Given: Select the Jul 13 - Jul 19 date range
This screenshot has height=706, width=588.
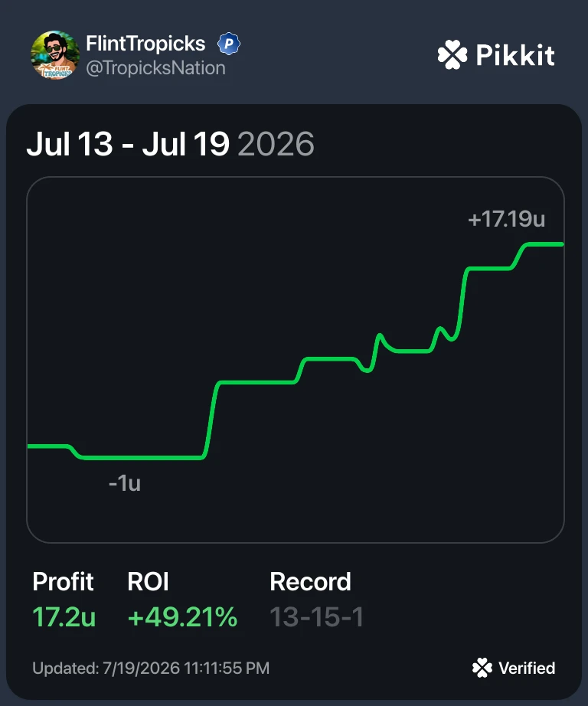Looking at the screenshot, I should coord(128,144).
